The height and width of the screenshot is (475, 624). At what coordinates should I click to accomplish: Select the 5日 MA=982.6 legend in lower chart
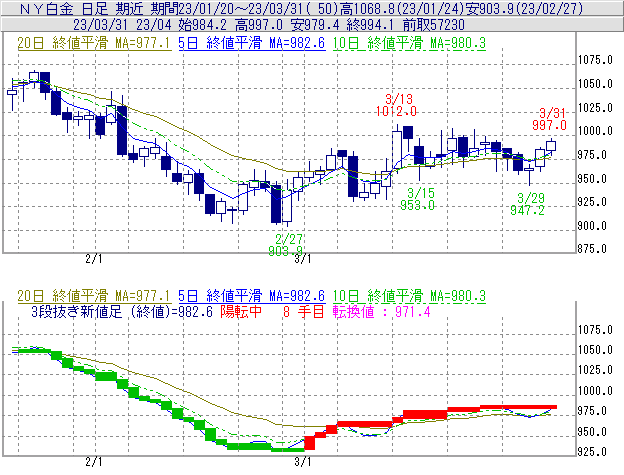tap(252, 296)
